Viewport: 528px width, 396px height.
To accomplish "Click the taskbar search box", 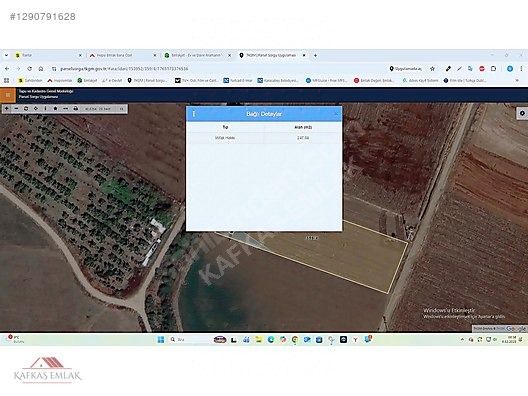I will [189, 339].
